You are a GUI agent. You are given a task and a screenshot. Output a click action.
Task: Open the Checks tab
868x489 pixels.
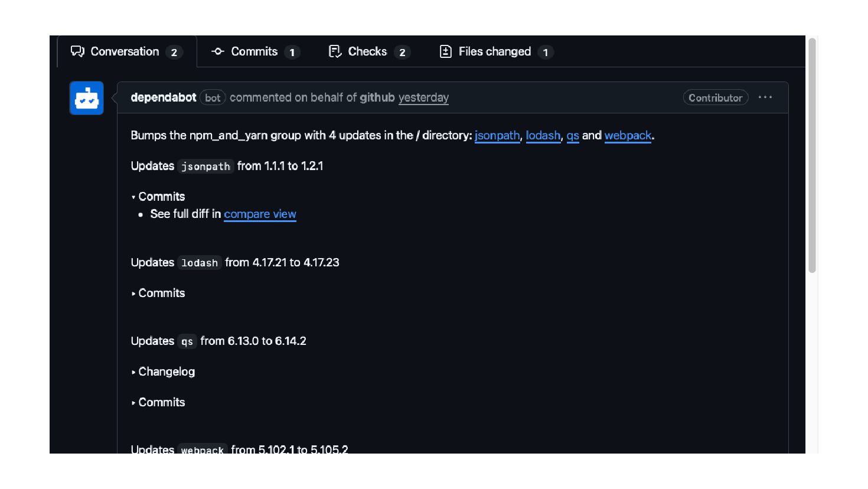(367, 51)
